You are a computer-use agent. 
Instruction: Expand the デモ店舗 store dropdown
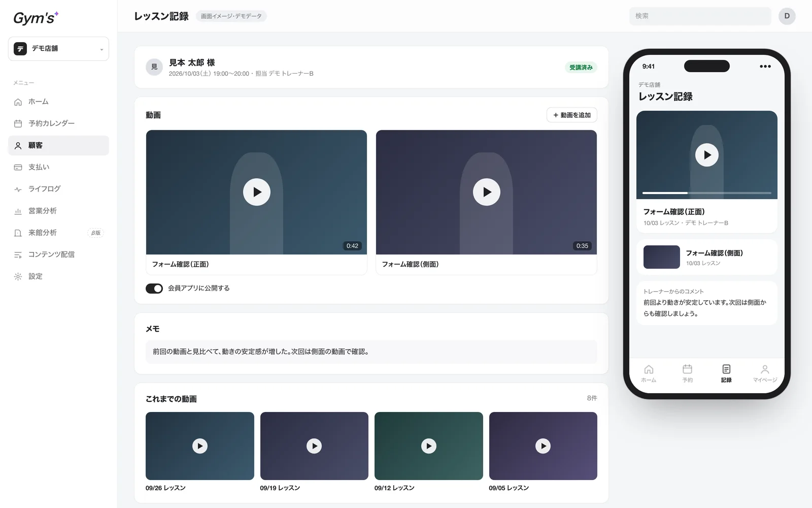tap(58, 49)
